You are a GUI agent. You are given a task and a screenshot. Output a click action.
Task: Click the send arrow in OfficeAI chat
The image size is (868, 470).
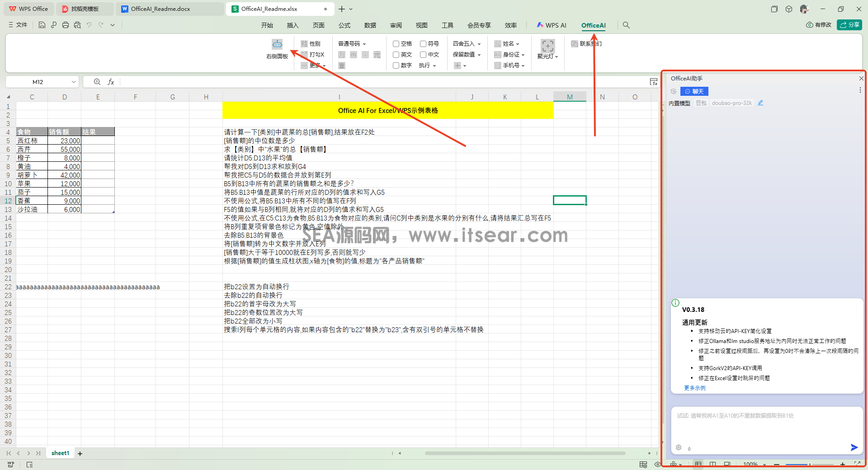(x=854, y=447)
